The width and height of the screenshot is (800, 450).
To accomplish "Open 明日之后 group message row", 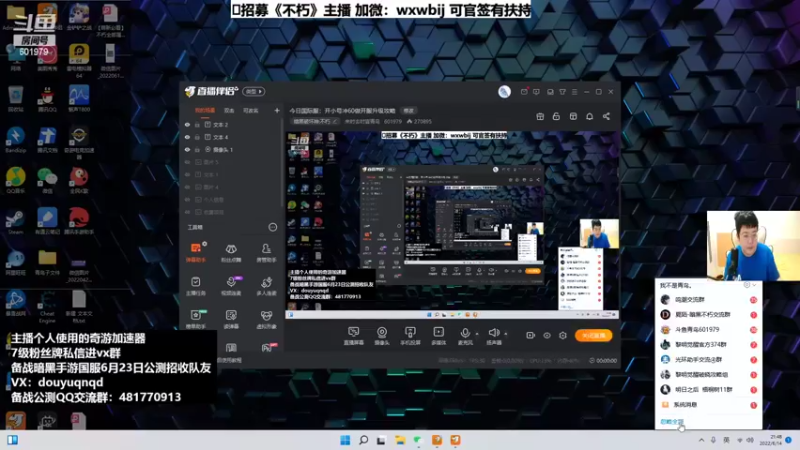I will pyautogui.click(x=709, y=389).
